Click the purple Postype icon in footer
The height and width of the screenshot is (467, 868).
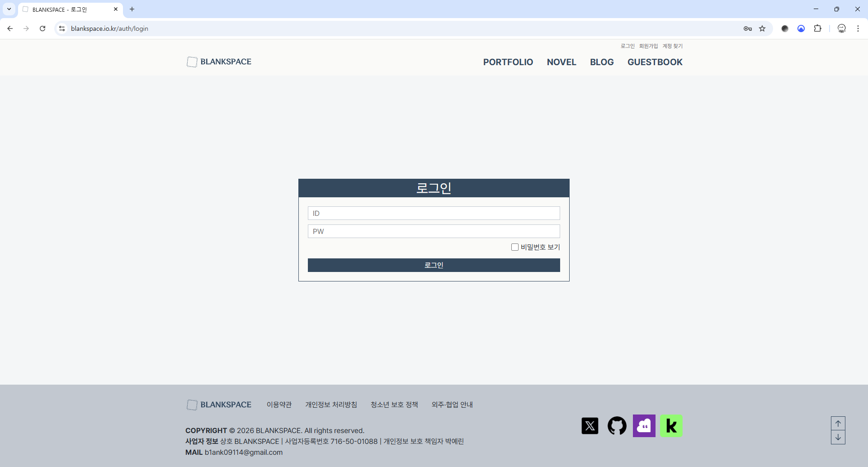coord(644,426)
